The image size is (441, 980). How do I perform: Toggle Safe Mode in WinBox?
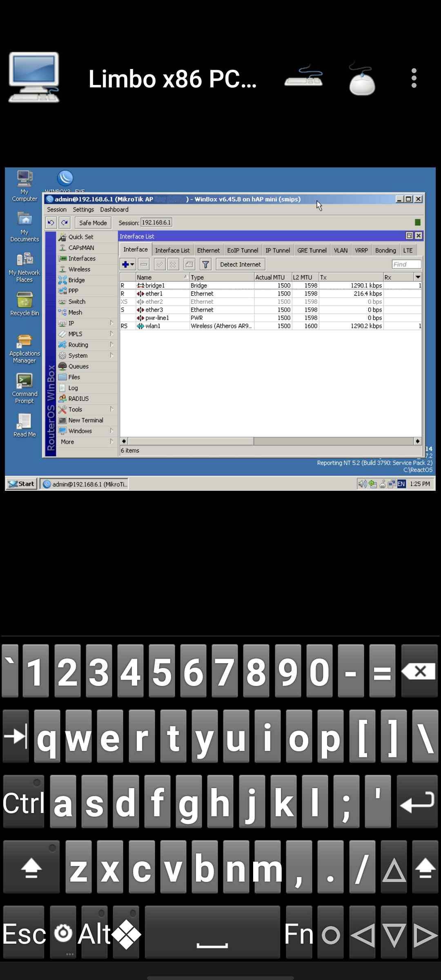point(93,223)
